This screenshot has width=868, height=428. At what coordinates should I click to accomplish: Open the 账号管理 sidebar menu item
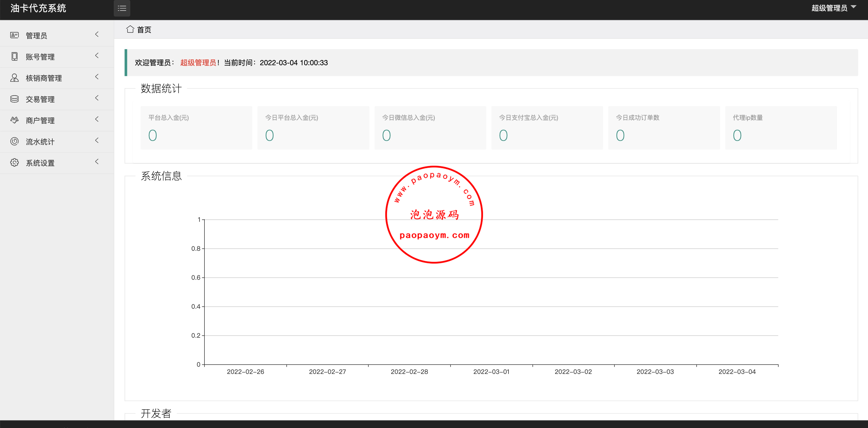(x=40, y=57)
